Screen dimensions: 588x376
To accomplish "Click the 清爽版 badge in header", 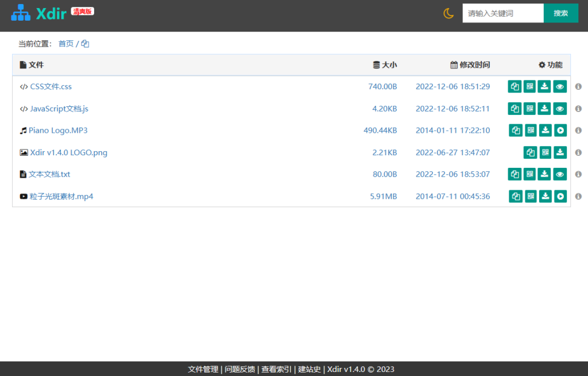I will coord(83,11).
